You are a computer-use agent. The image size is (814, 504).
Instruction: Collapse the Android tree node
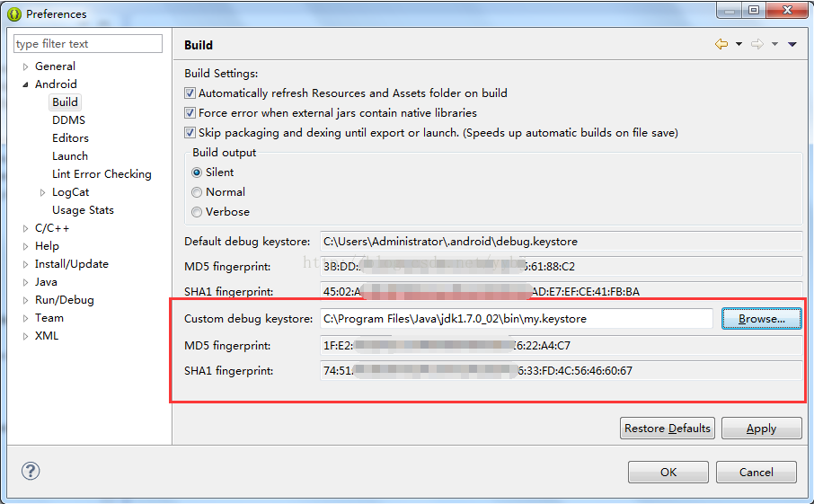[25, 84]
